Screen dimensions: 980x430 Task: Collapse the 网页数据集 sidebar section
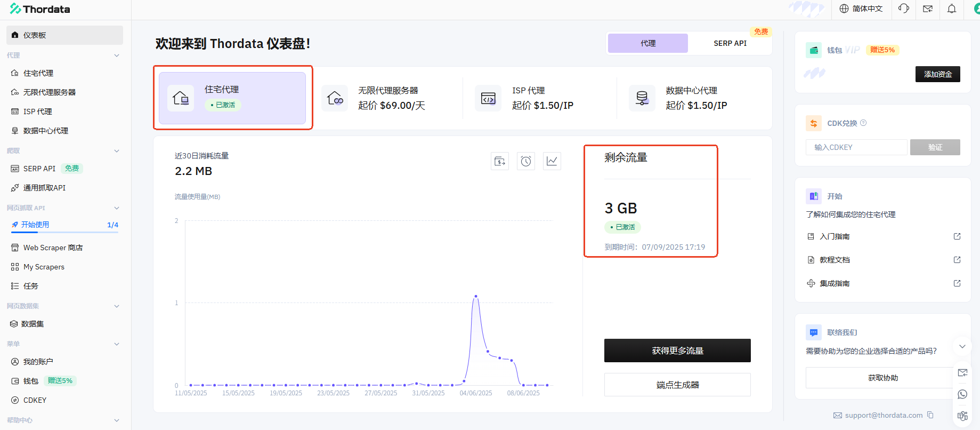coord(117,306)
